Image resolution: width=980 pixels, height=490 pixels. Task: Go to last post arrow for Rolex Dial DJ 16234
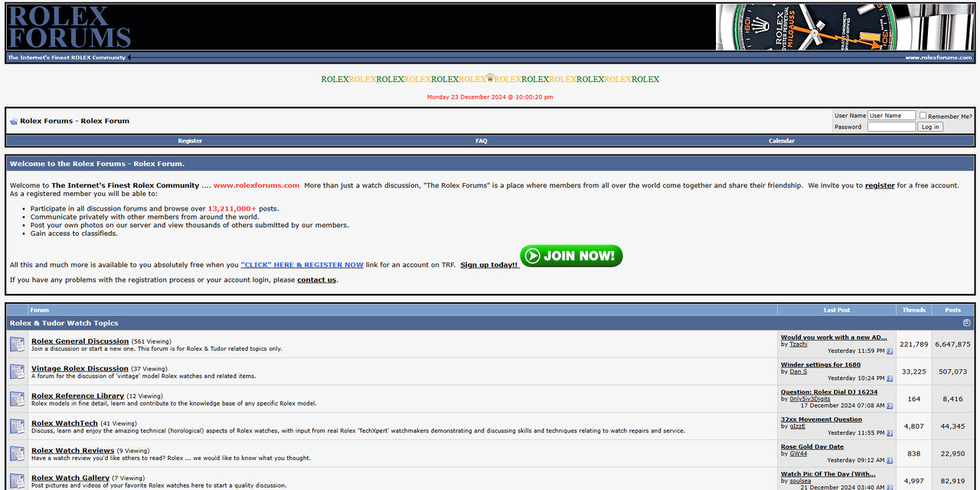pyautogui.click(x=890, y=406)
